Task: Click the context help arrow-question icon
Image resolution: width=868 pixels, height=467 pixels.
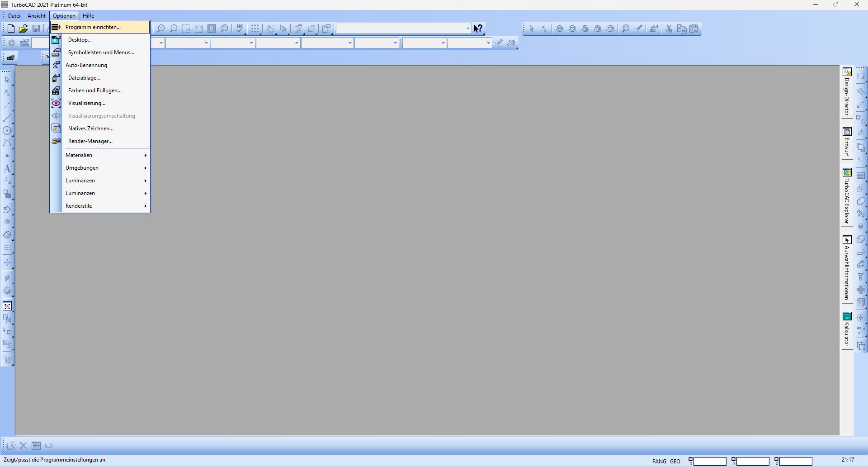Action: (x=478, y=29)
